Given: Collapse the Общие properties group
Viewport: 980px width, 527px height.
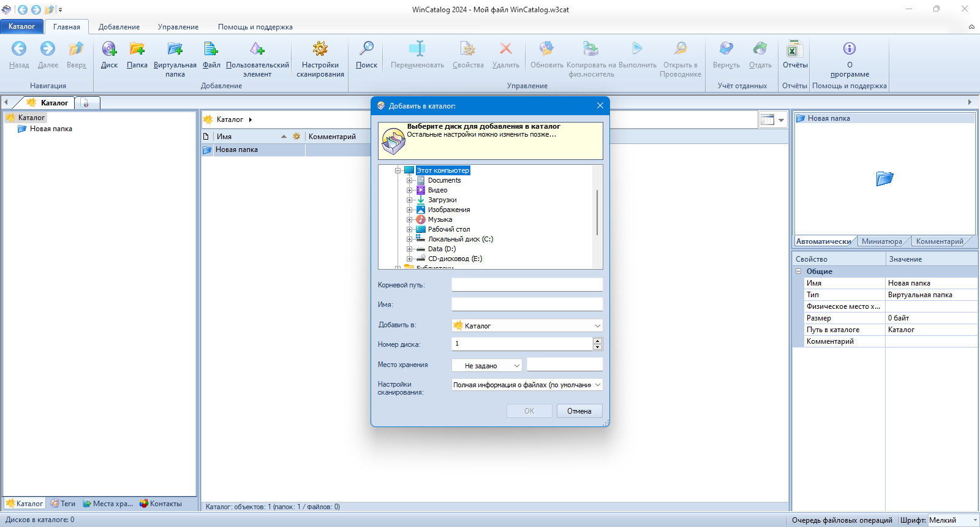Looking at the screenshot, I should point(799,271).
